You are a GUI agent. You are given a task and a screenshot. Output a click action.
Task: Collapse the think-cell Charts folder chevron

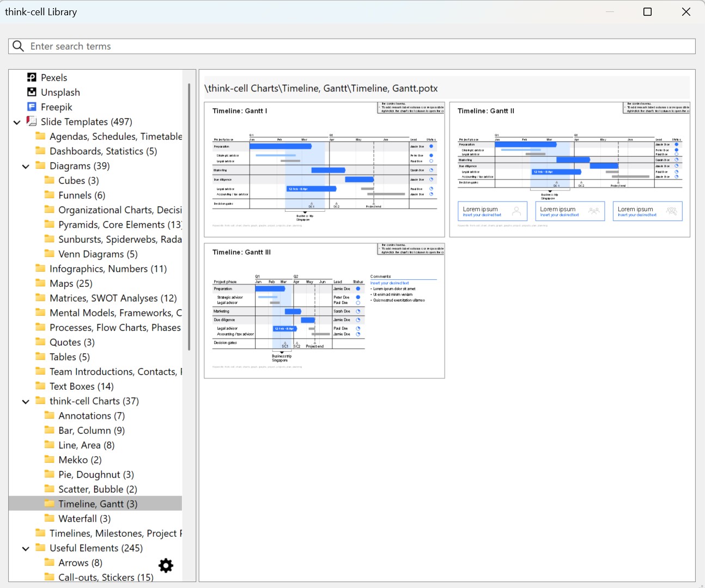(x=26, y=401)
